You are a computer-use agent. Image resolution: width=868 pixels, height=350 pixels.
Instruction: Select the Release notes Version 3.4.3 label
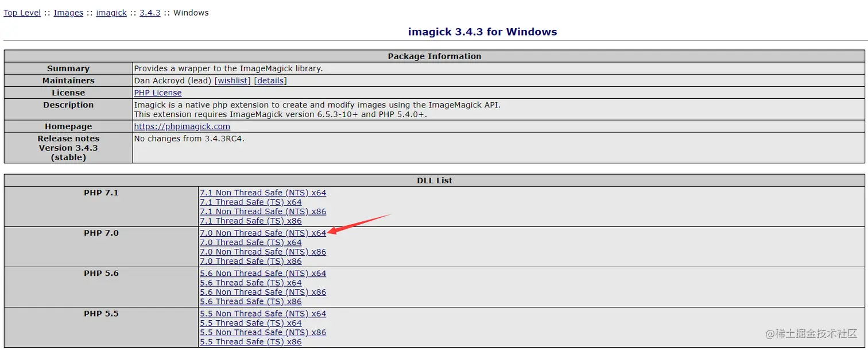tap(68, 148)
